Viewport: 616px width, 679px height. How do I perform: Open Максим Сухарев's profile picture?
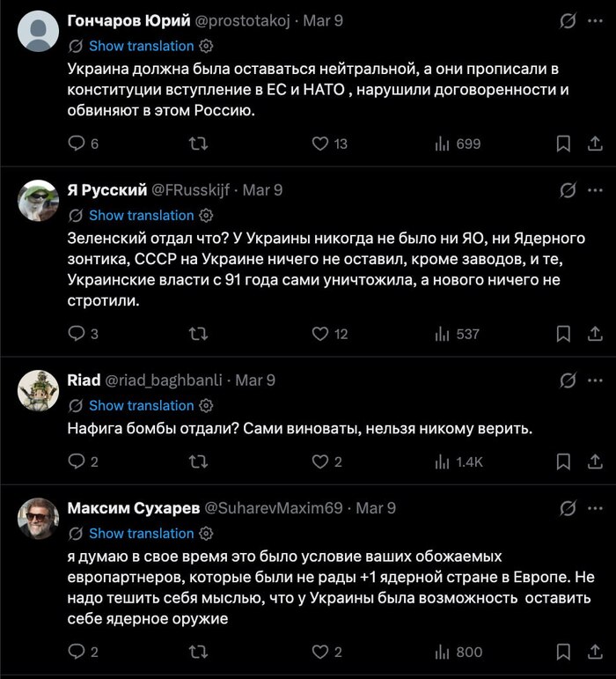38,519
